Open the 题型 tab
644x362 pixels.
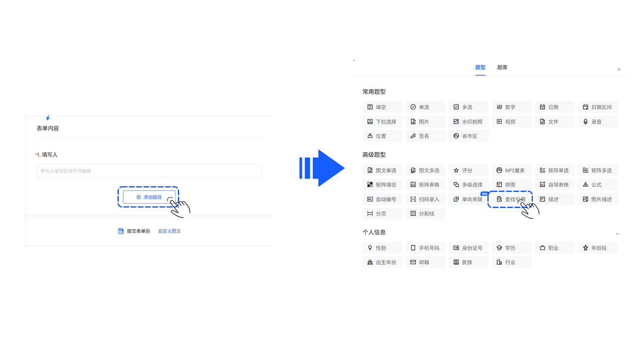click(480, 67)
